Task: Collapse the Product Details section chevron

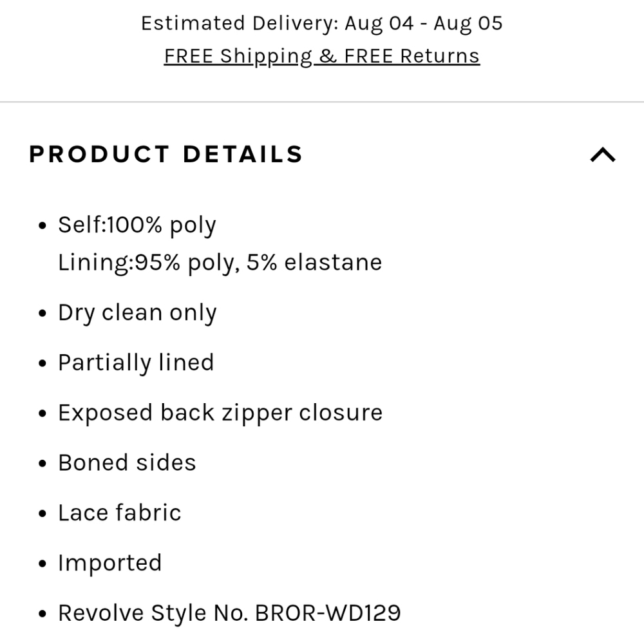Action: [602, 154]
